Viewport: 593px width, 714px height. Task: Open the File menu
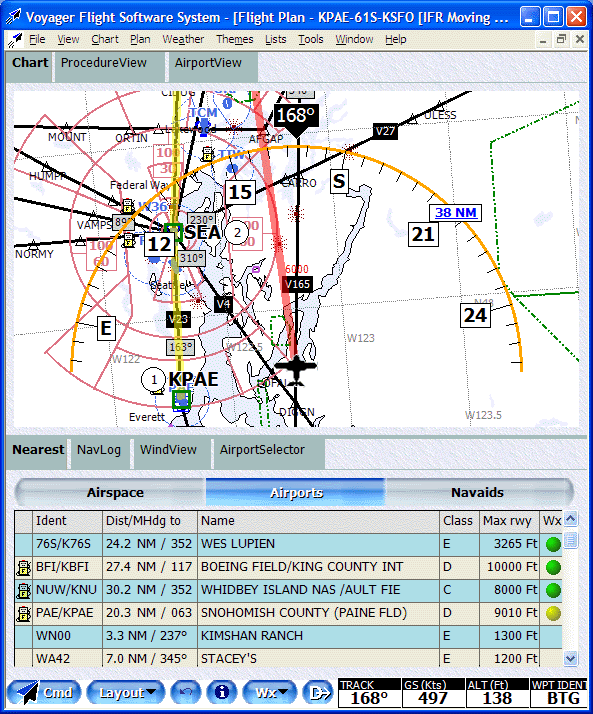coord(37,40)
